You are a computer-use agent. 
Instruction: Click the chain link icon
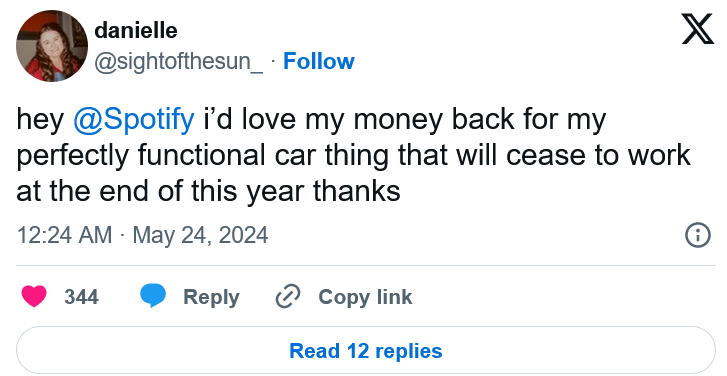288,297
